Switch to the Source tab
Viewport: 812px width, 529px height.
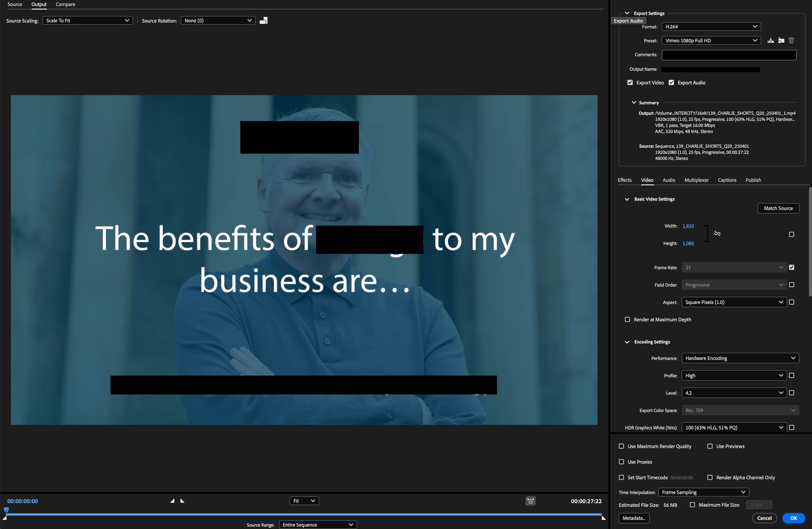[x=15, y=4]
